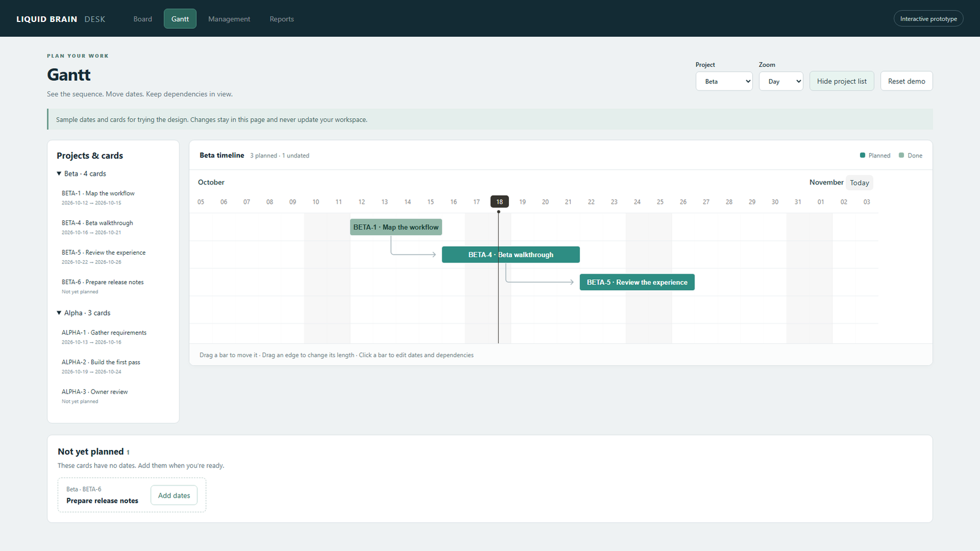980x551 pixels.
Task: Click date 12 in the timeline header
Action: (361, 202)
